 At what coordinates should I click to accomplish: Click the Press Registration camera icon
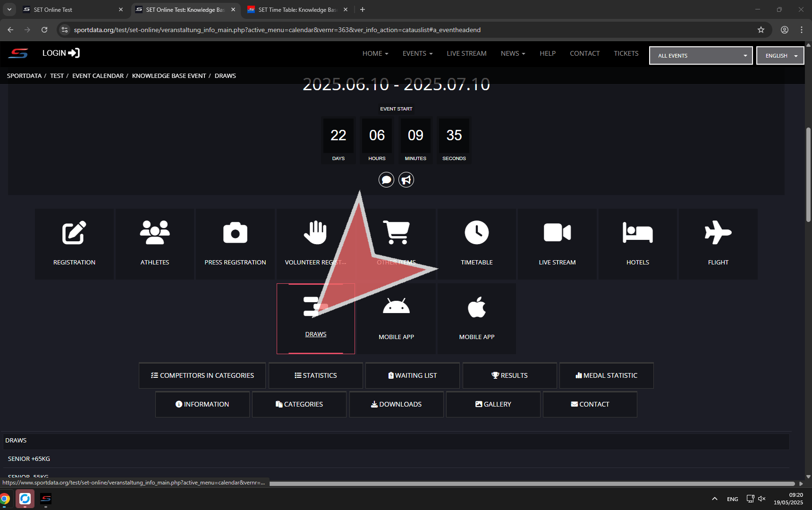(235, 233)
